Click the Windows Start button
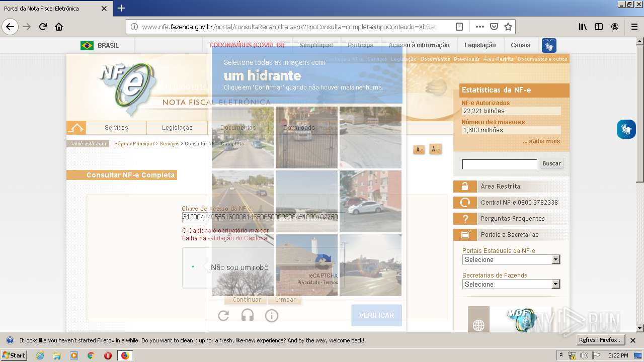 pos(14,355)
